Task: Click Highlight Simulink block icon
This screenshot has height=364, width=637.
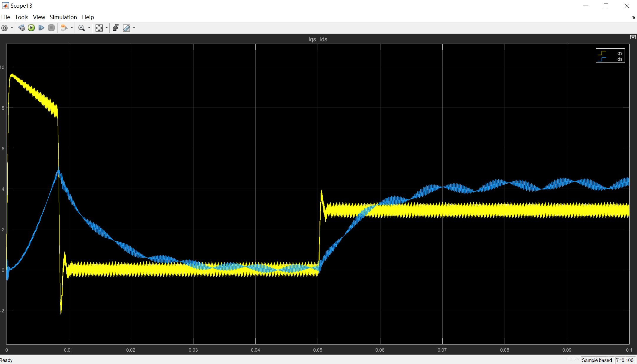Action: pos(64,28)
